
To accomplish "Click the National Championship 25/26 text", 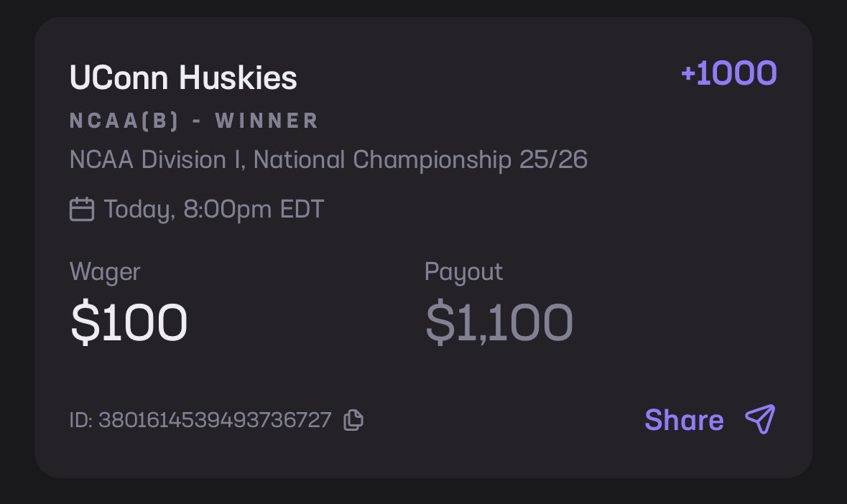I will [x=420, y=159].
